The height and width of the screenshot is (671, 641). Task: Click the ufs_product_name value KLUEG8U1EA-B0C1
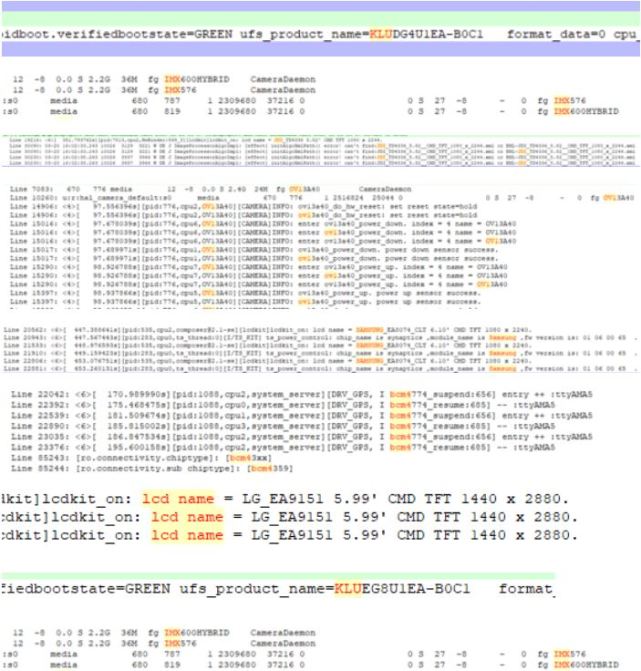[x=402, y=589]
